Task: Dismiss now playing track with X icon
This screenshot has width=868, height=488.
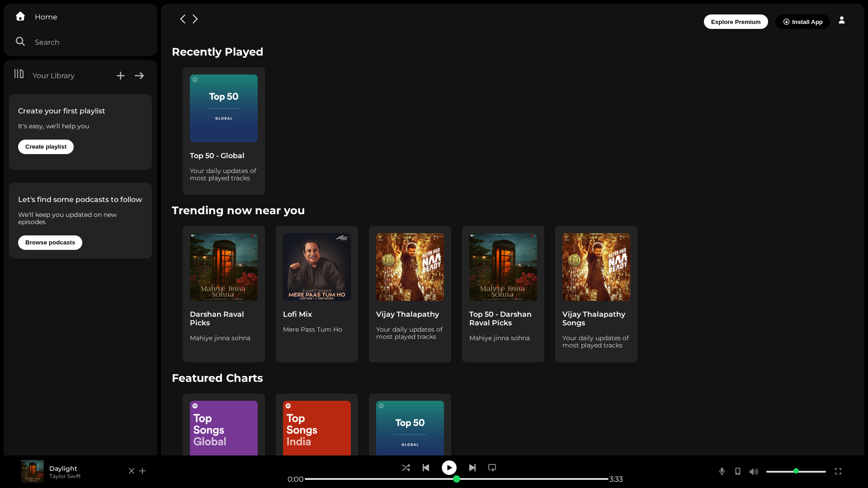Action: point(132,471)
